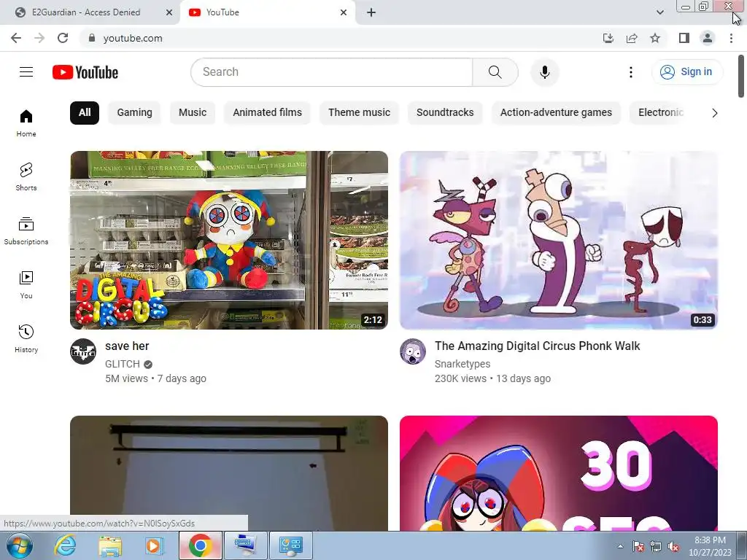Reload the YouTube page
This screenshot has width=747, height=560.
(63, 38)
